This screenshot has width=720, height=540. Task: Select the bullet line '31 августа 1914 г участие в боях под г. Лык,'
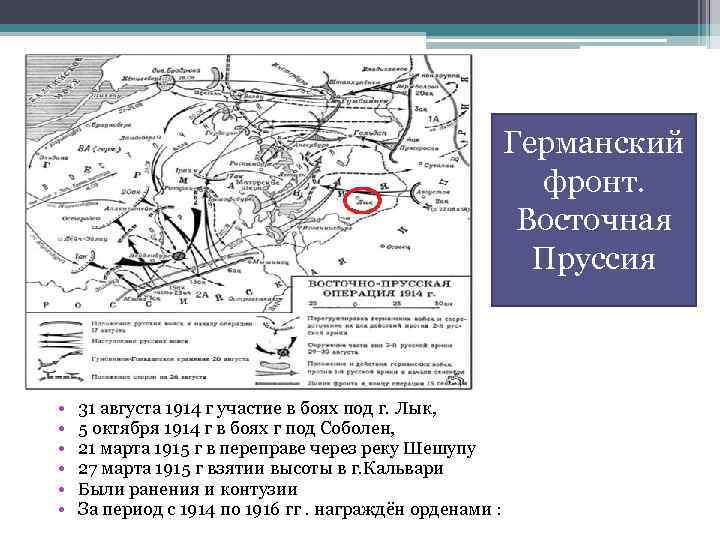[257, 408]
